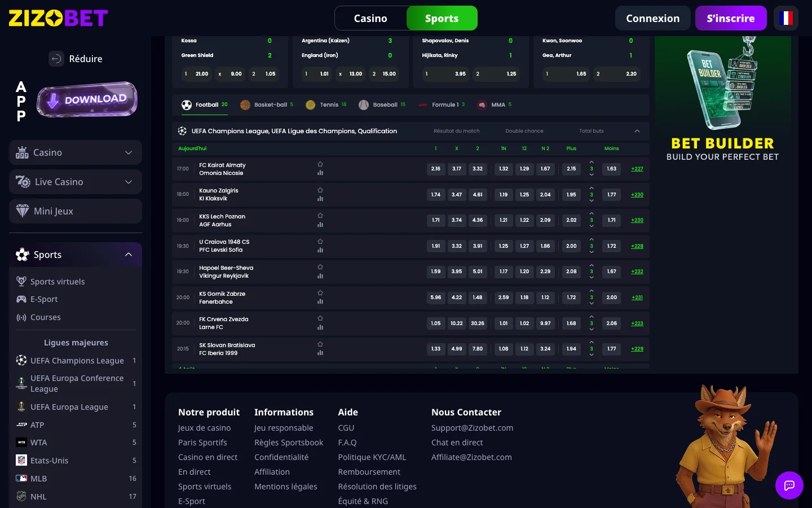Toggle the 2.16 odds for FC Kairat Almaty
Viewport: 812px width, 508px height.
point(436,169)
